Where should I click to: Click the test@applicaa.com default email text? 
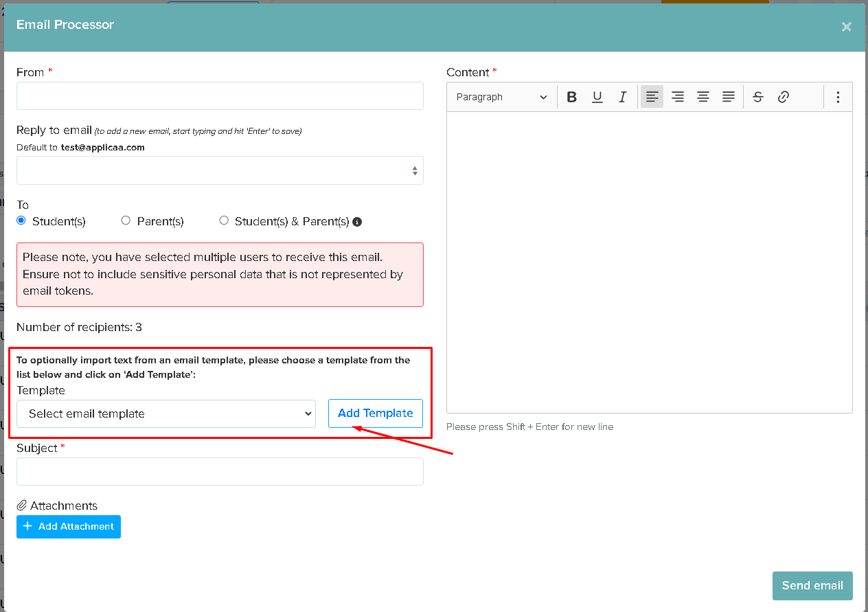[x=103, y=147]
